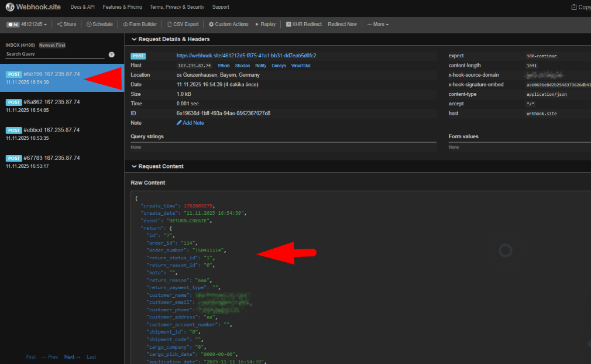Open the Shodan lookup link for host
The width and height of the screenshot is (591, 364).
(242, 66)
